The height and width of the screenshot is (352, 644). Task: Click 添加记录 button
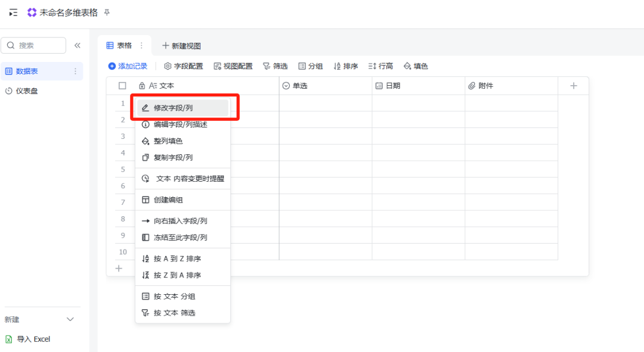(128, 66)
